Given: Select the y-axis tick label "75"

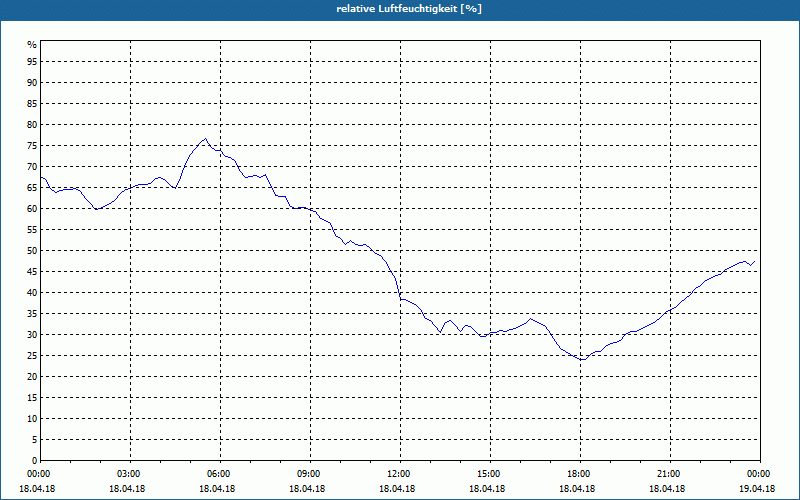Looking at the screenshot, I should coord(32,146).
